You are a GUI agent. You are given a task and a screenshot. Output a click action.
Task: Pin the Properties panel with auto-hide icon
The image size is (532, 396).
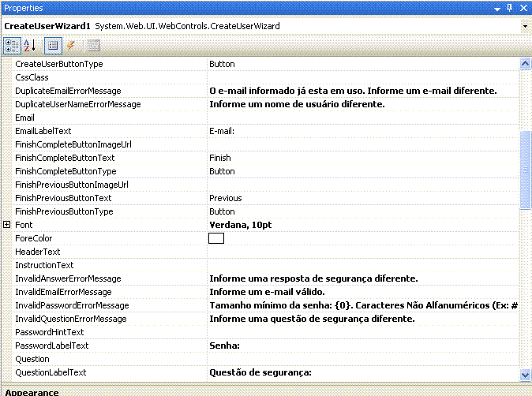[x=510, y=7]
